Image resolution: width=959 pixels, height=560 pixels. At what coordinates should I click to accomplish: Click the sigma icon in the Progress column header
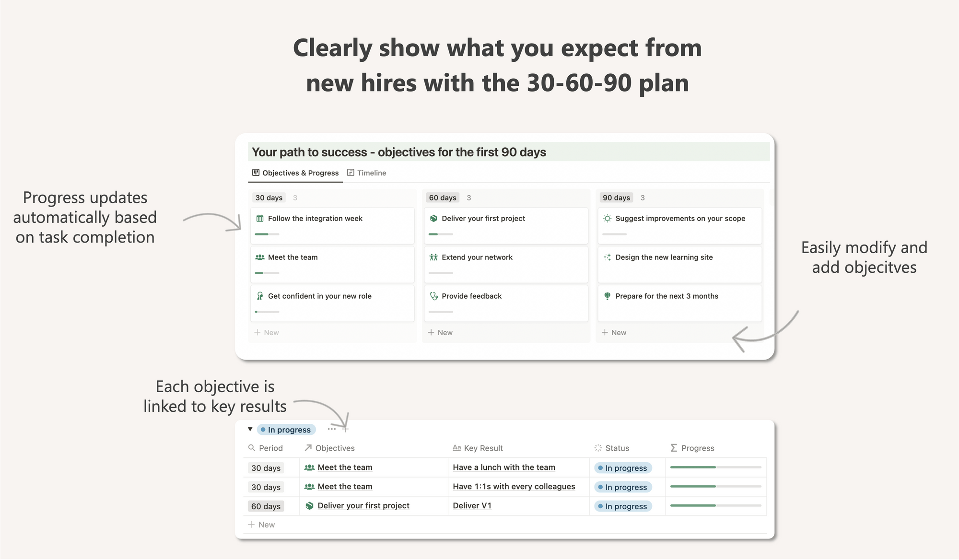674,448
